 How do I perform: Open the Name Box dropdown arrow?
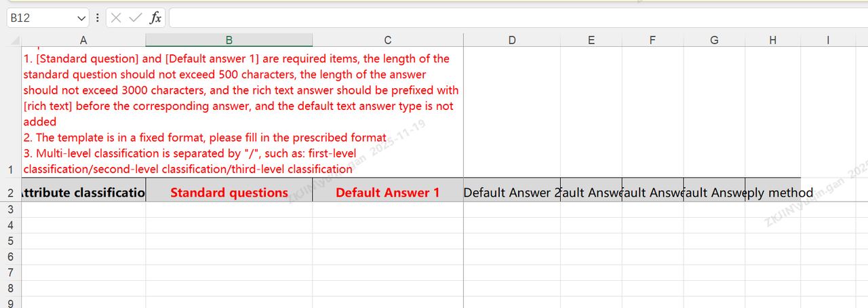click(x=82, y=18)
